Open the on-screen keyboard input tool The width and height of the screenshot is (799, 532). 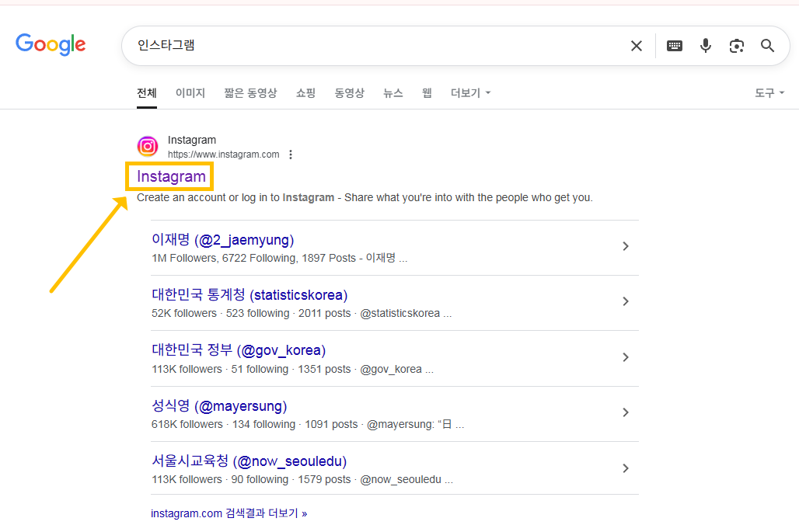674,46
